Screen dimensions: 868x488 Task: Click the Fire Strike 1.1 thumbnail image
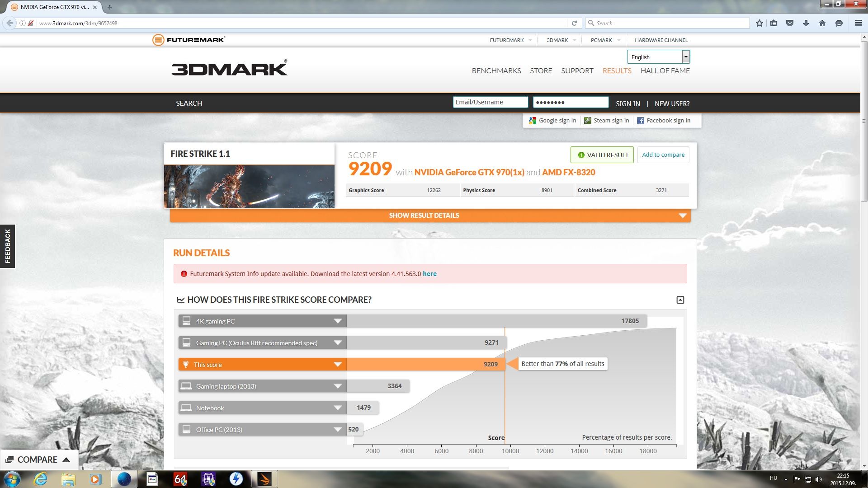(249, 186)
